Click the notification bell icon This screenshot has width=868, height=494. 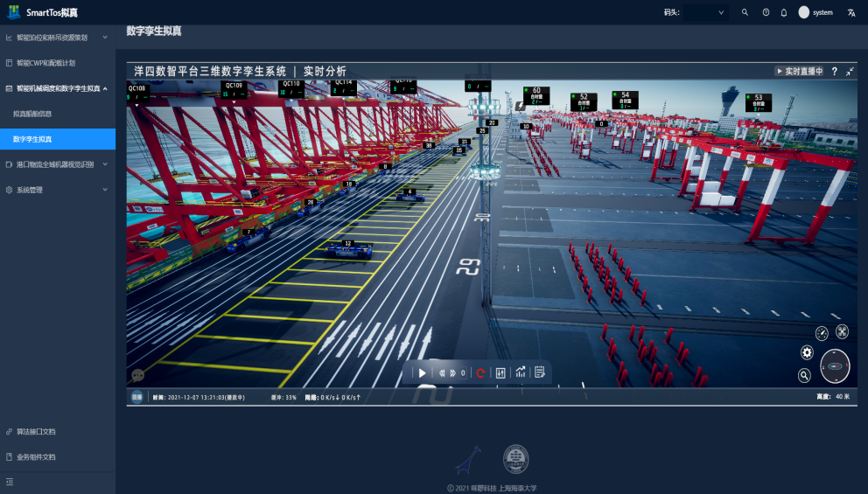(784, 12)
